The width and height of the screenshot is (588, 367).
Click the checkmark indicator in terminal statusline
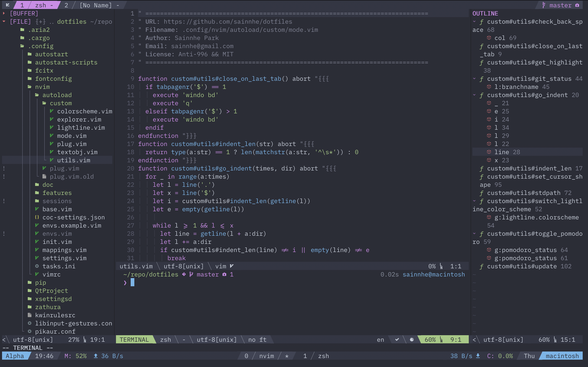(397, 339)
